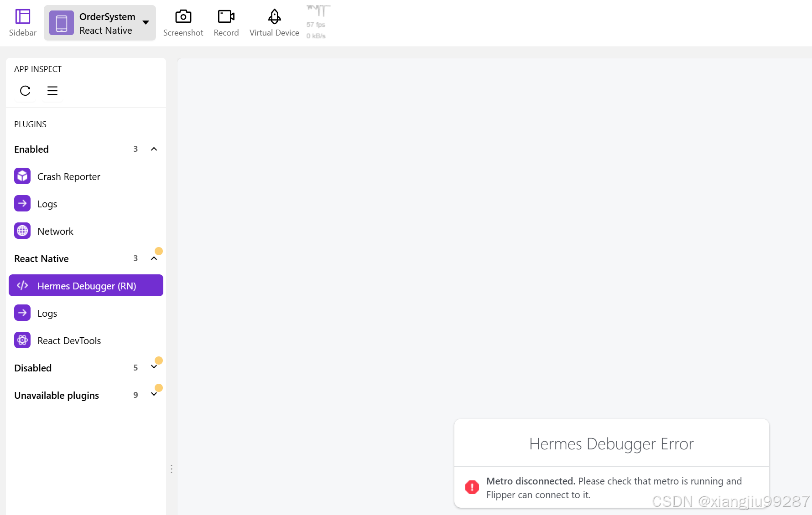The image size is (812, 515).
Task: Open the React DevTools plugin
Action: (86, 340)
